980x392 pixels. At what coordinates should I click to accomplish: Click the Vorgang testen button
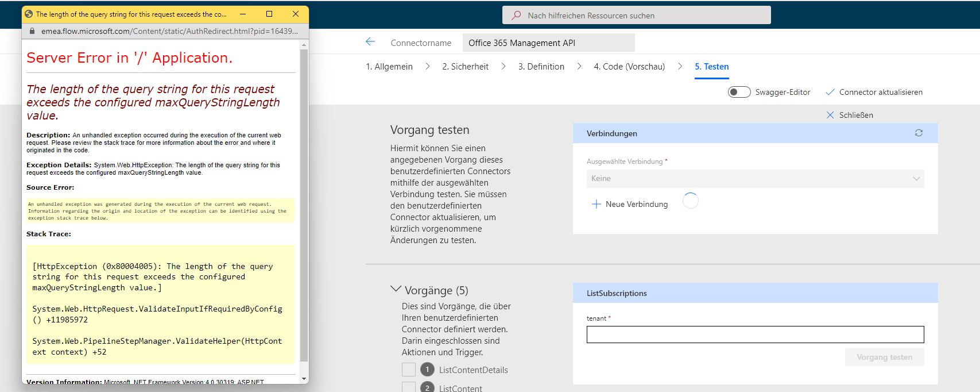[885, 357]
